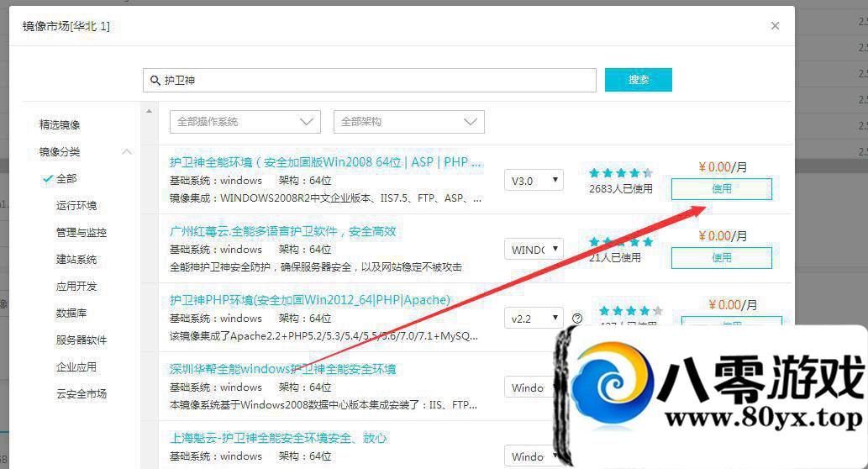Open the 上海魅云-护卫神 image link
868x469 pixels.
[x=278, y=438]
